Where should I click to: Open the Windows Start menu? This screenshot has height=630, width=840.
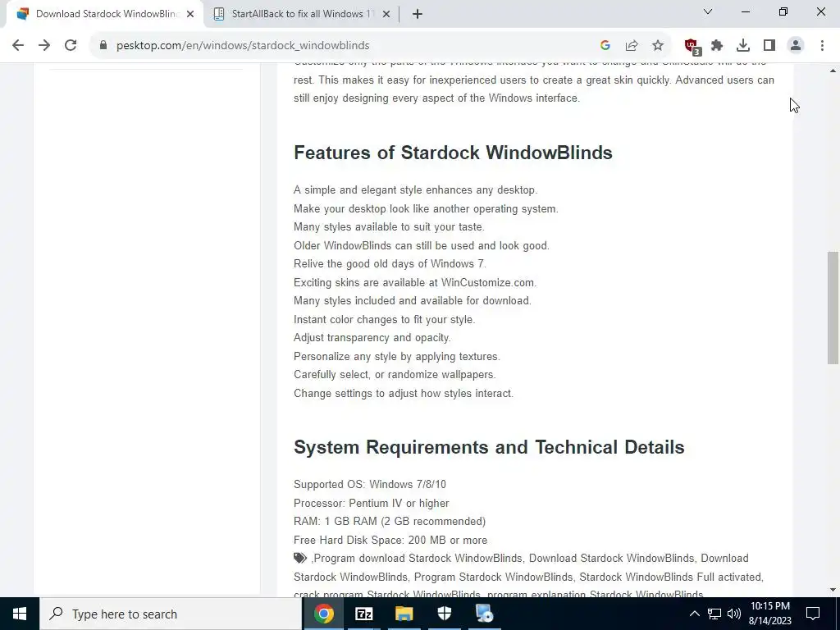point(20,614)
